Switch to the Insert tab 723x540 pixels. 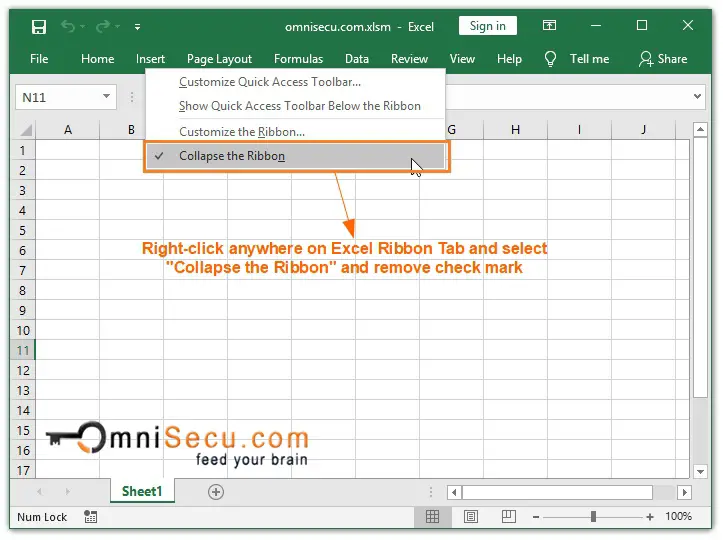tap(150, 59)
